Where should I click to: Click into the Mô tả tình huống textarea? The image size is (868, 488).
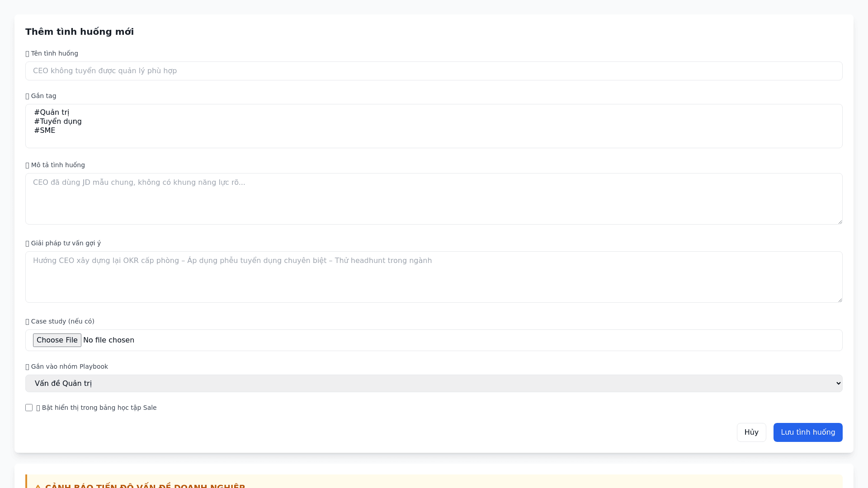coord(434,199)
